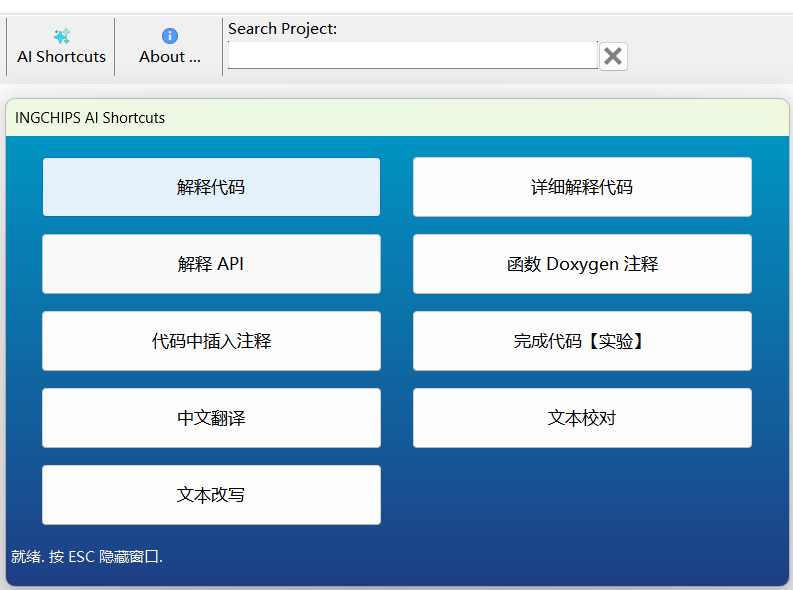The image size is (793, 590).
Task: Click the toolbar separator before Search Project
Action: click(223, 47)
